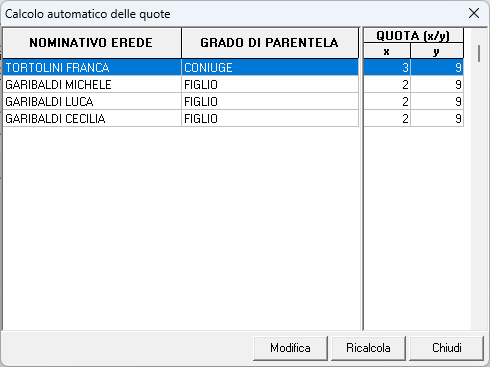
Task: Click the x quota column header
Action: (x=387, y=51)
